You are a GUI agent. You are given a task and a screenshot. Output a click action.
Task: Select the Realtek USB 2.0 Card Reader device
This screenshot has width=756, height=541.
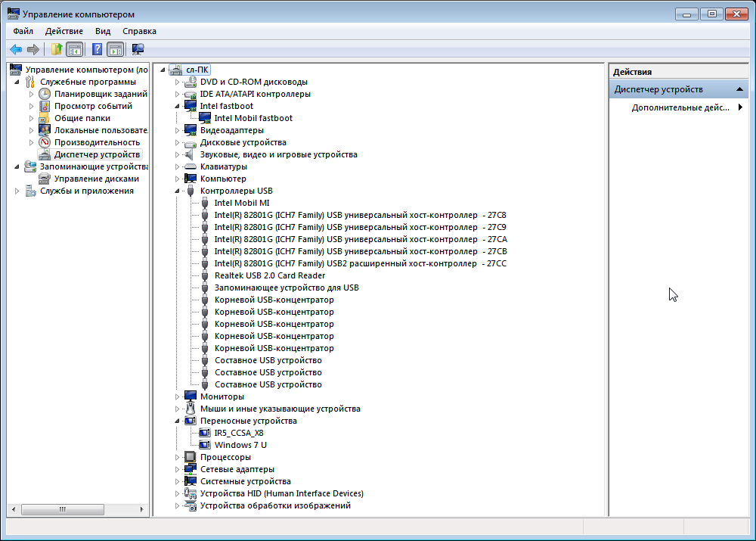[x=269, y=275]
